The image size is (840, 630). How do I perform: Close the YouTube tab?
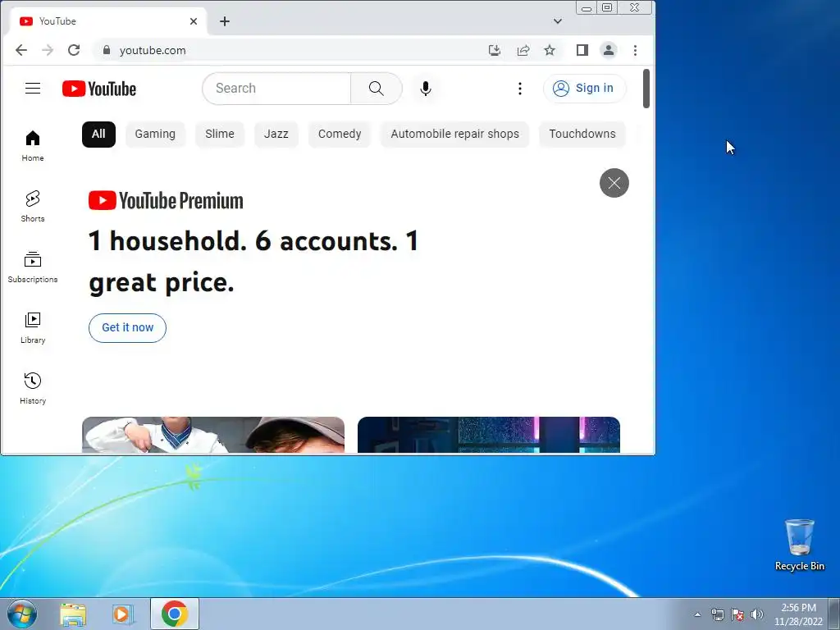[194, 21]
